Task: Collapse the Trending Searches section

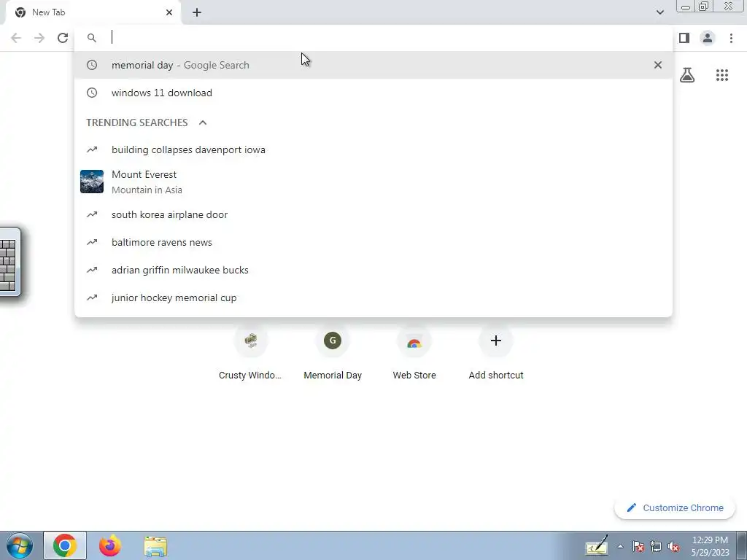Action: click(203, 122)
